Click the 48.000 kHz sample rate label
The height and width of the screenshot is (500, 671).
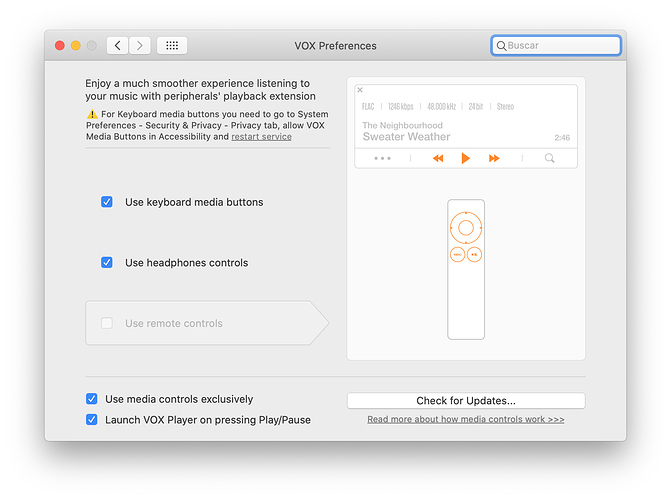pyautogui.click(x=442, y=107)
